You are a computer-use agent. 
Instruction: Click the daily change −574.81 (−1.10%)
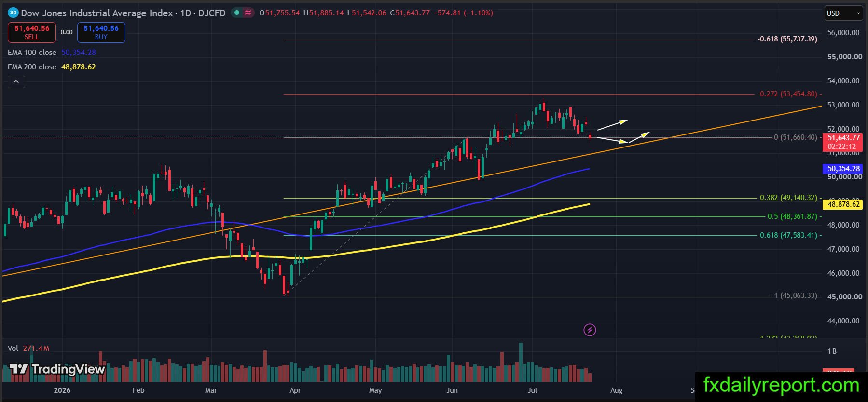[463, 13]
